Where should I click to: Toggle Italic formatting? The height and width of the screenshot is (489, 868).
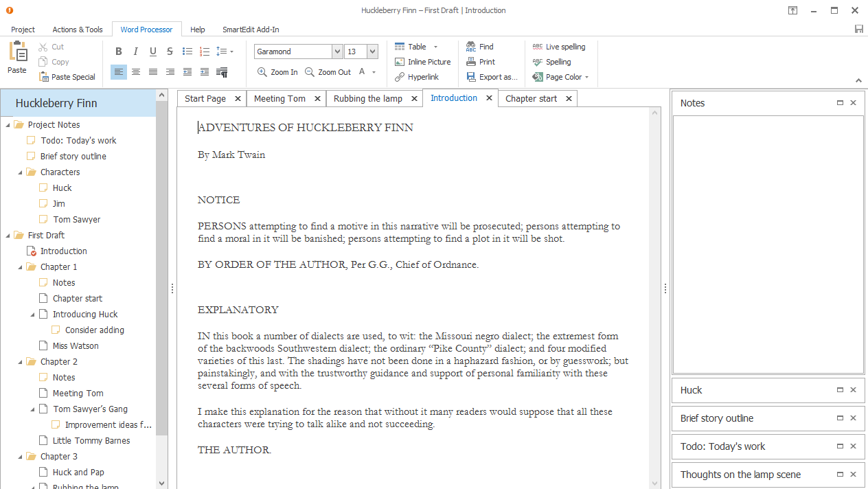click(x=135, y=51)
